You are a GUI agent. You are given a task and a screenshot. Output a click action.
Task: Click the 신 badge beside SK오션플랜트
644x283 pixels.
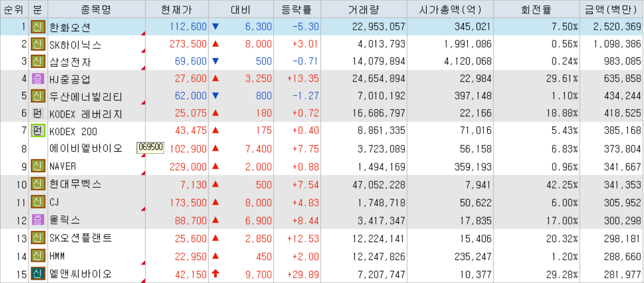pos(37,237)
